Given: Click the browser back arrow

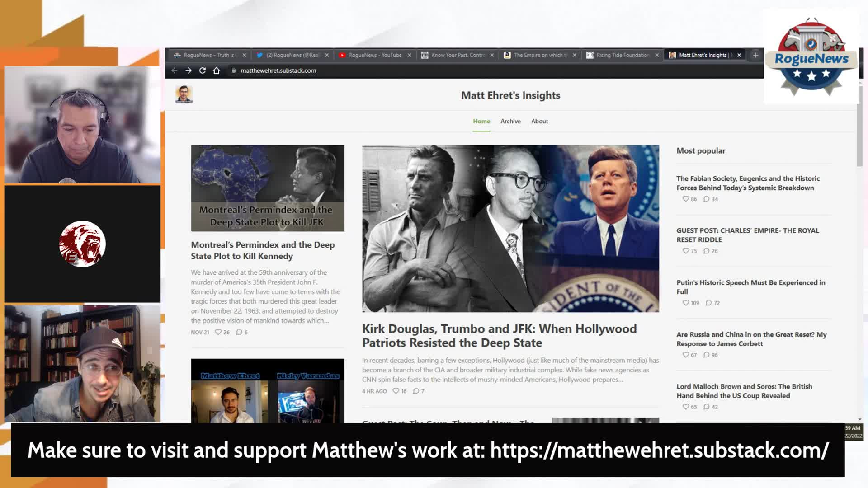Looking at the screenshot, I should 175,70.
